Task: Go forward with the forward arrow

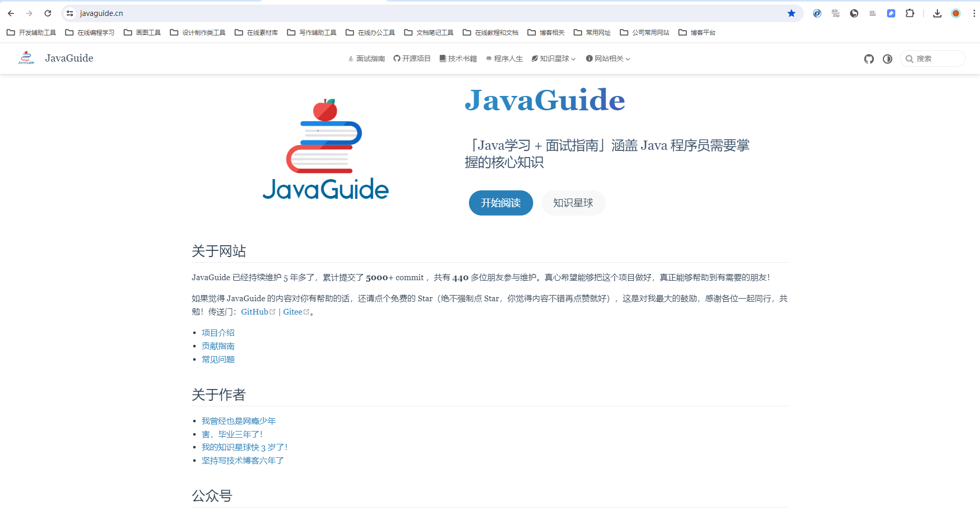Action: (x=29, y=13)
